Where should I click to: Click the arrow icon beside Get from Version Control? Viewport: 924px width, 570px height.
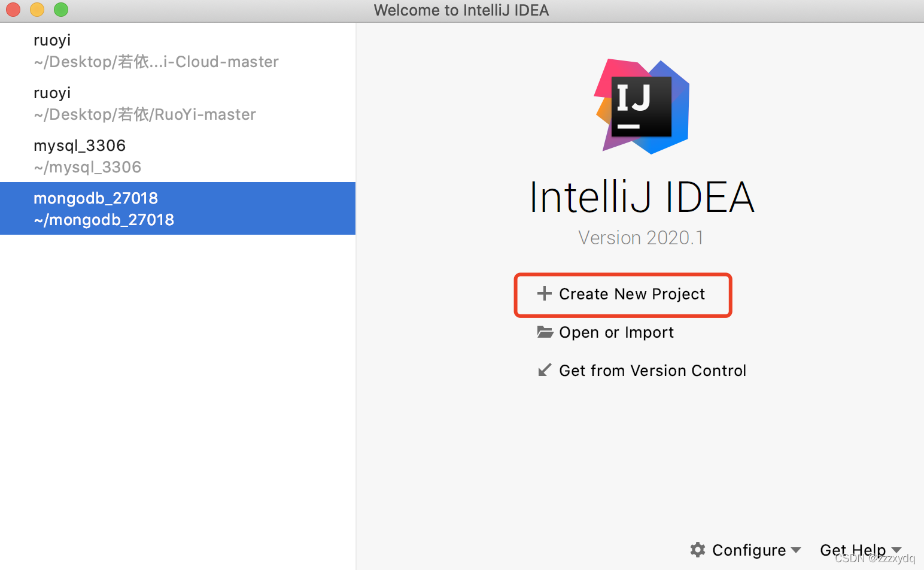coord(545,370)
